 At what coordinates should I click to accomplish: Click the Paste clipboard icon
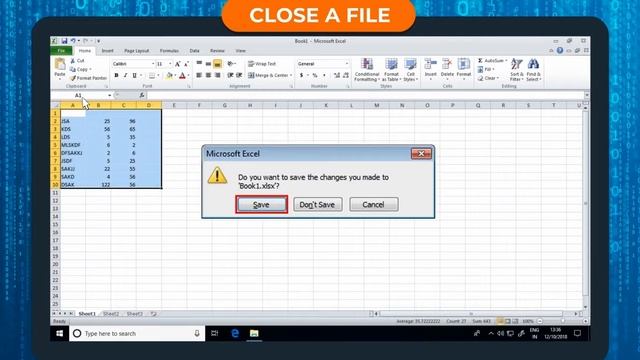tap(60, 64)
